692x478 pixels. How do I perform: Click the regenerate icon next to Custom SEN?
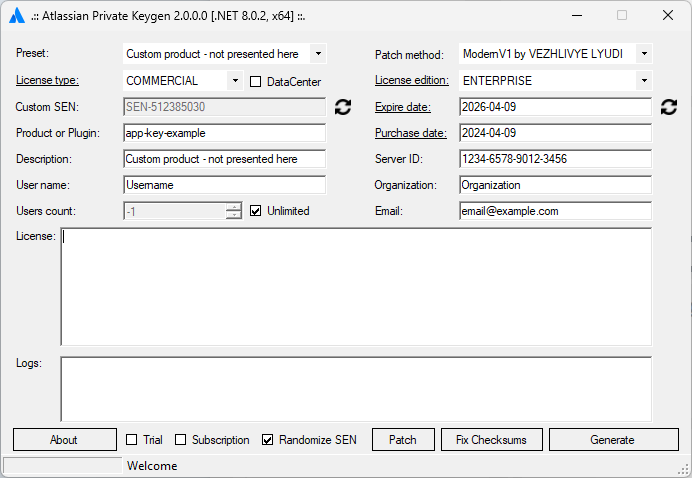point(342,107)
